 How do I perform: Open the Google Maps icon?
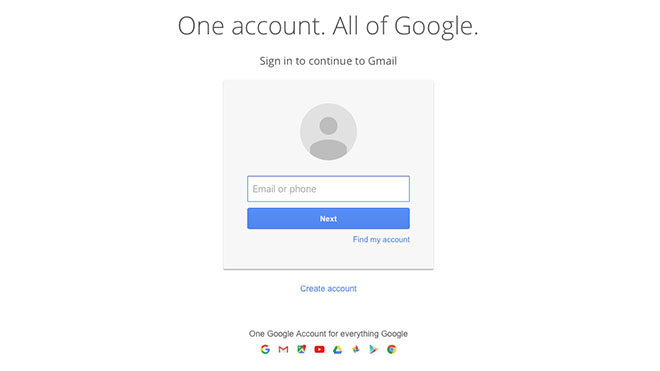(301, 349)
